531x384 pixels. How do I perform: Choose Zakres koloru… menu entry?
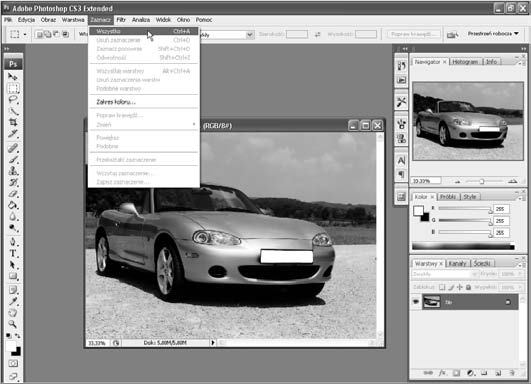point(143,102)
